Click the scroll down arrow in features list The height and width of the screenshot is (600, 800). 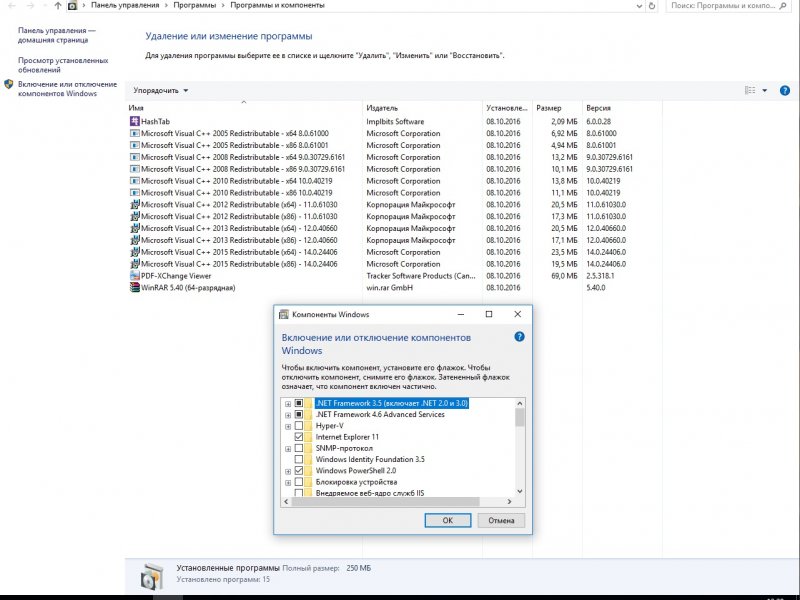[519, 491]
